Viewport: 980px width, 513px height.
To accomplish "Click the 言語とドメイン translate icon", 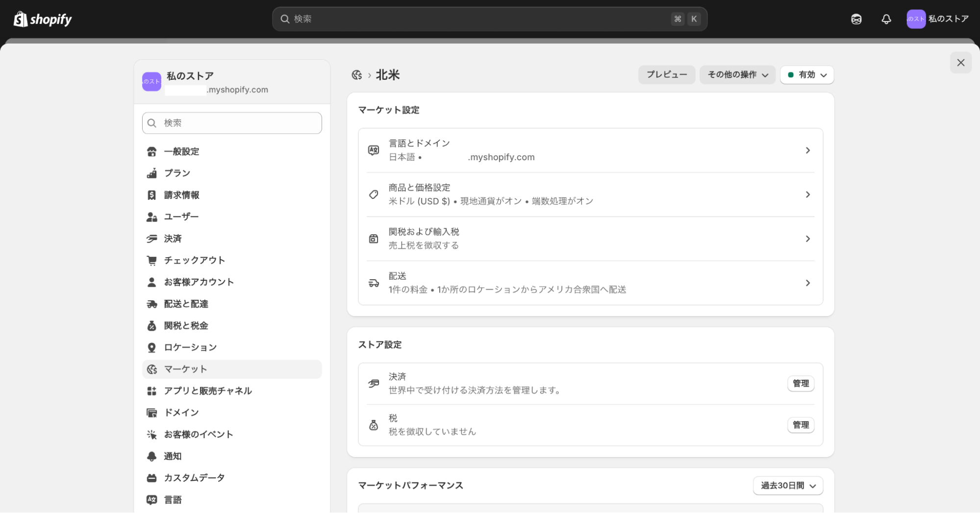I will click(x=374, y=150).
